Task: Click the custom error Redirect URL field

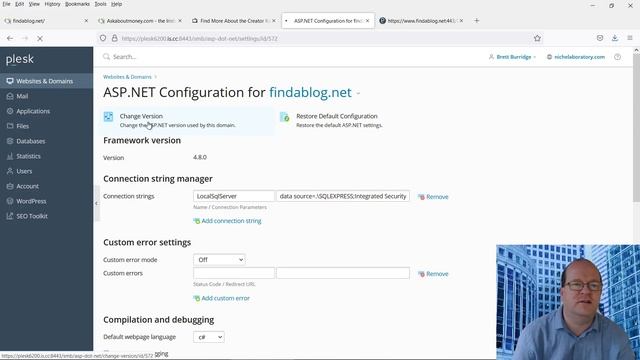Action: [x=343, y=273]
